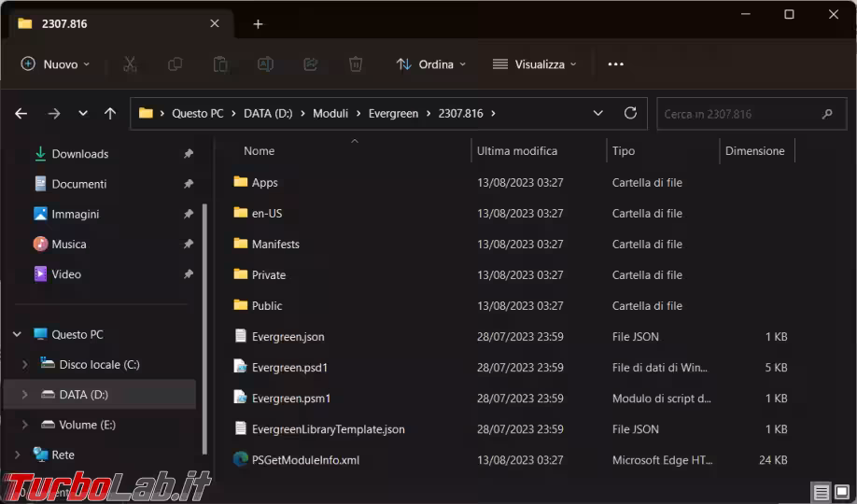Open Video in the sidebar

(x=66, y=273)
